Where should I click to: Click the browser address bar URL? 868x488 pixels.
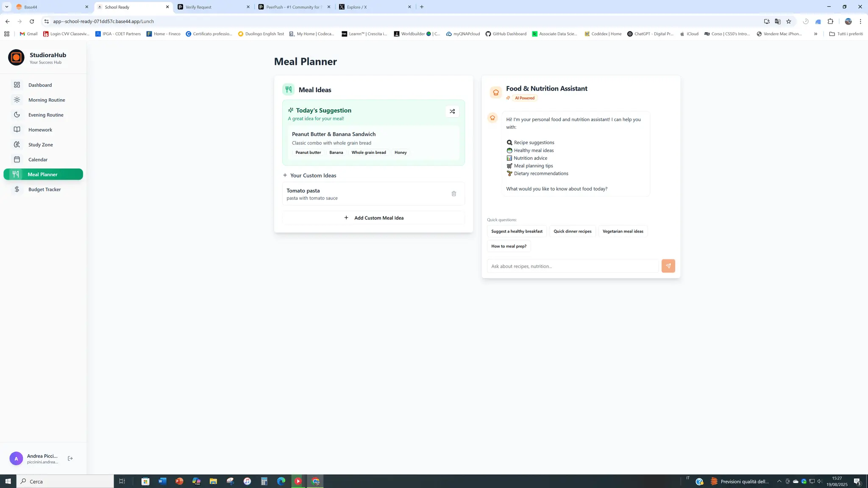coord(103,21)
